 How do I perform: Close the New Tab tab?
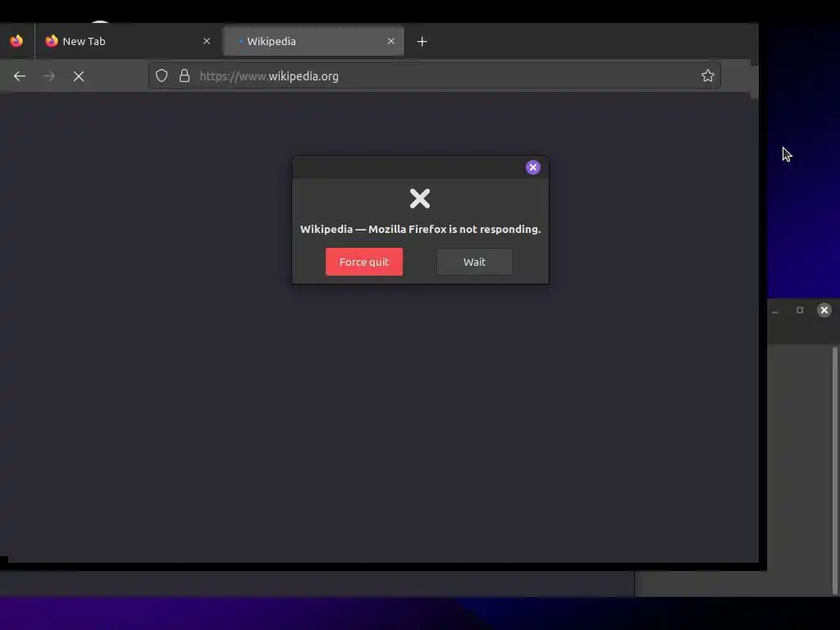(206, 41)
